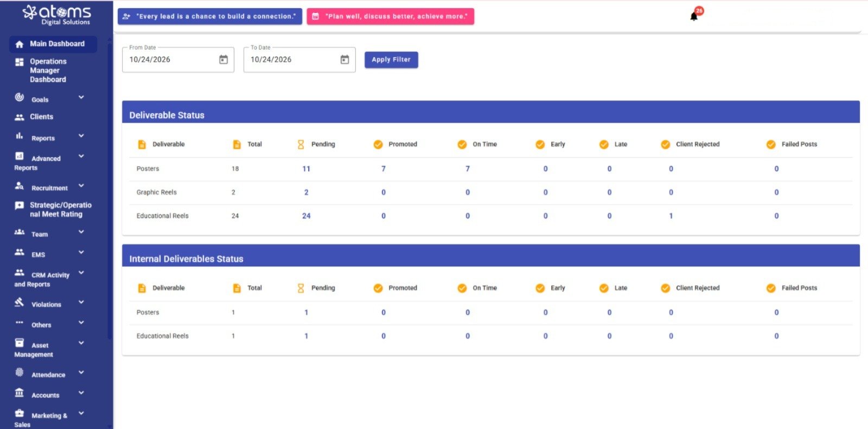This screenshot has height=429, width=868.
Task: Click the From Date input field
Action: coord(178,60)
